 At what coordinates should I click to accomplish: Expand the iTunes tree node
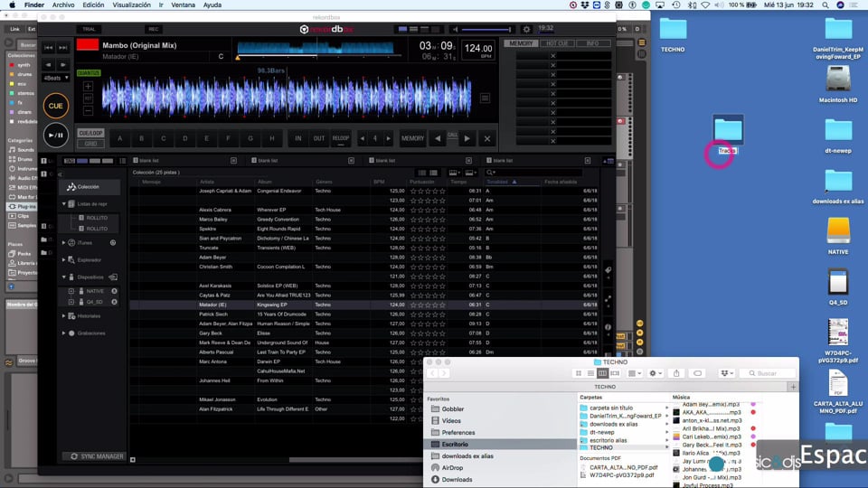click(x=63, y=243)
